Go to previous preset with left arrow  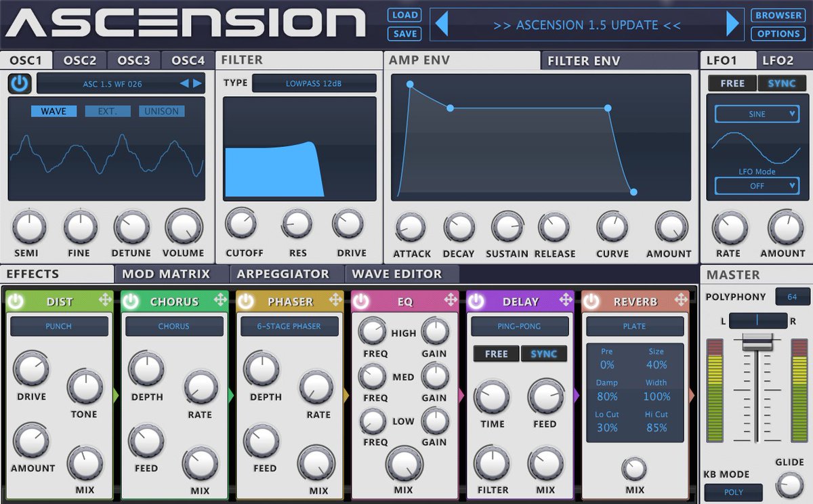click(442, 24)
